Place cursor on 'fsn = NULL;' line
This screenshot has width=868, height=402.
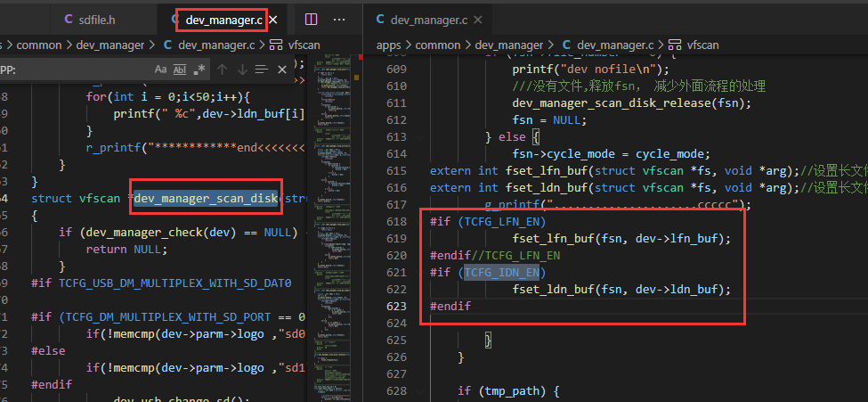tap(548, 119)
